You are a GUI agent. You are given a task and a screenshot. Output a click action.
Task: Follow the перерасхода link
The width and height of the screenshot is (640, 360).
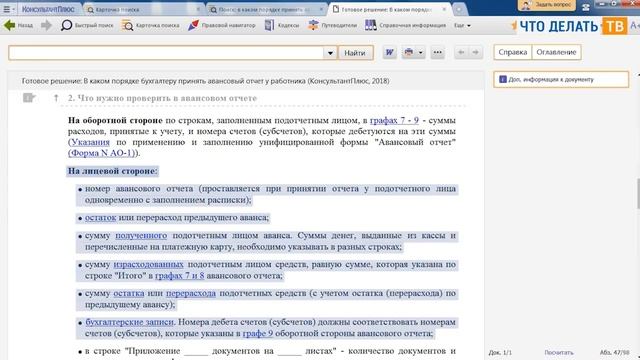(191, 293)
